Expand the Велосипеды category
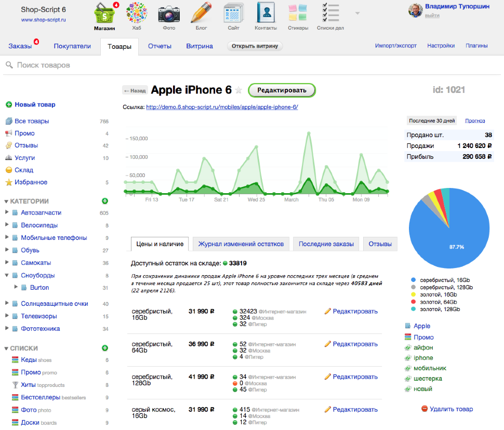Viewport: 504px width, 430px height. coord(6,225)
